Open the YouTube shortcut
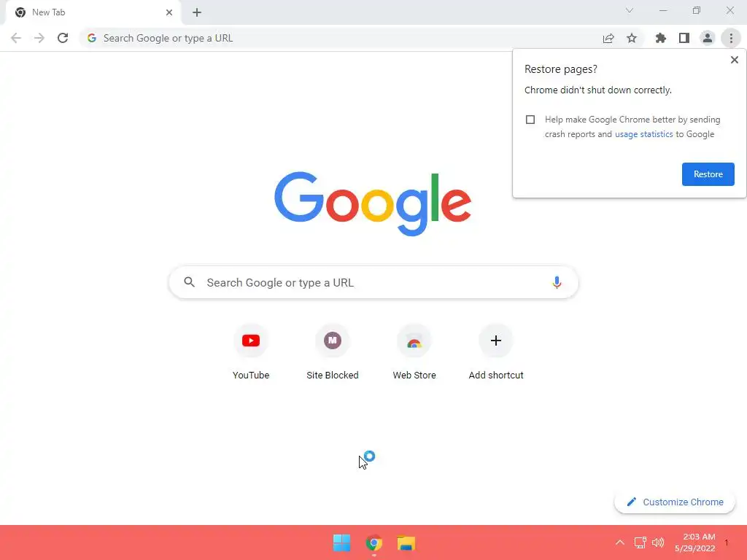 [x=251, y=352]
